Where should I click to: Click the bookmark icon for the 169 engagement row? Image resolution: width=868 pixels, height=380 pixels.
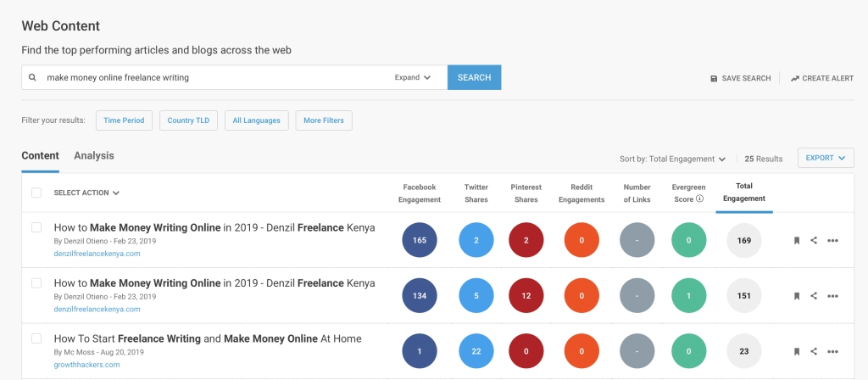point(797,241)
